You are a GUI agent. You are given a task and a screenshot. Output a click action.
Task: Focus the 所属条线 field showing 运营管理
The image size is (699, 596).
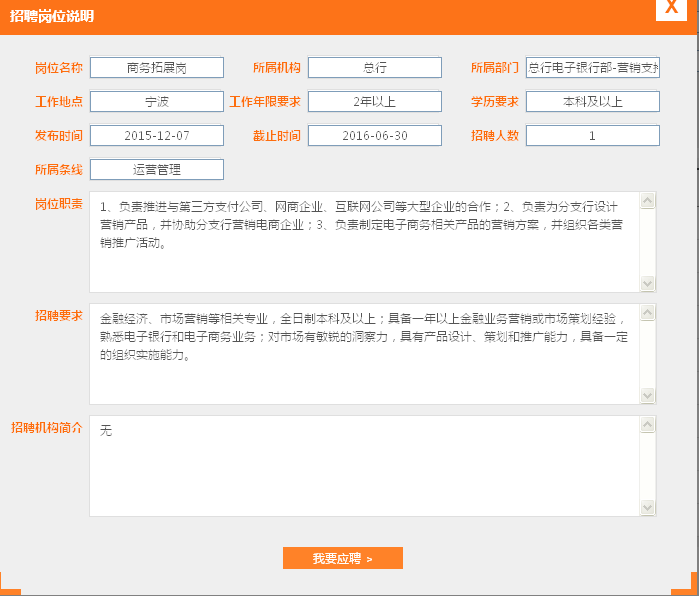click(157, 170)
